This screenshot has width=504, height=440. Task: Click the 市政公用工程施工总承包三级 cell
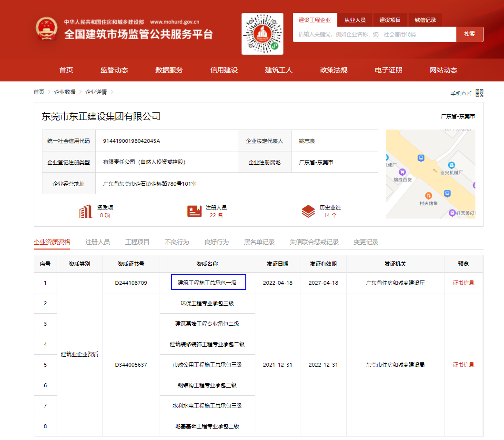click(x=207, y=365)
